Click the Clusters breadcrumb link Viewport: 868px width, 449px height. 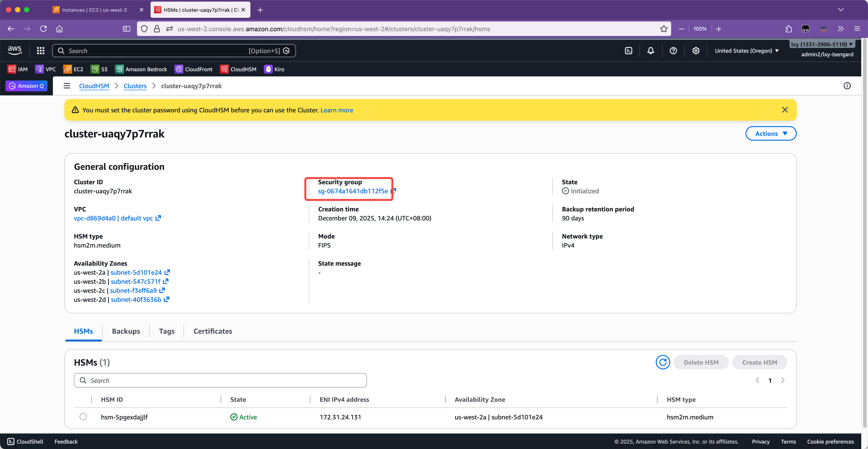coord(135,86)
